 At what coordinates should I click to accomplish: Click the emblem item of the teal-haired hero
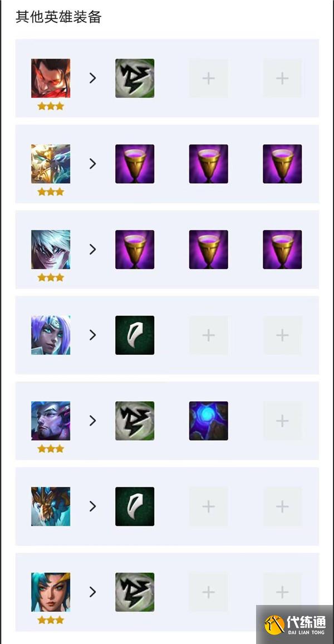coord(135,592)
